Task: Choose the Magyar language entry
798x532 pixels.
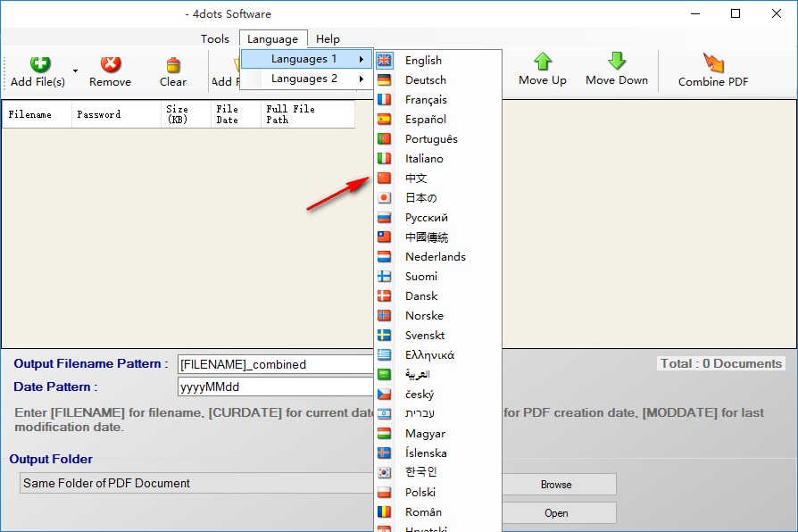Action: [438, 434]
